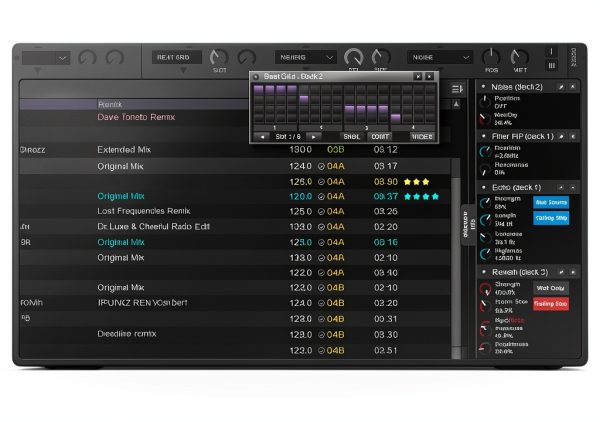Open the NOISE effect dropdown
Viewport: 600px width, 422px height.
click(439, 58)
